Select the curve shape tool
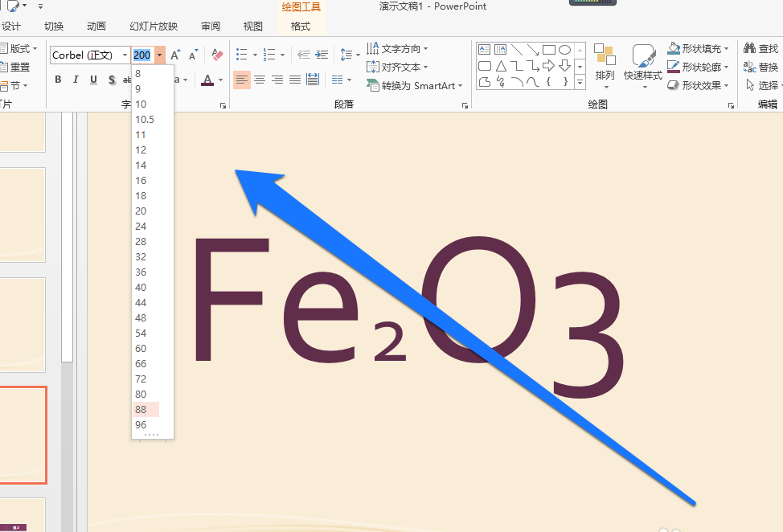This screenshot has width=783, height=532. tap(533, 81)
